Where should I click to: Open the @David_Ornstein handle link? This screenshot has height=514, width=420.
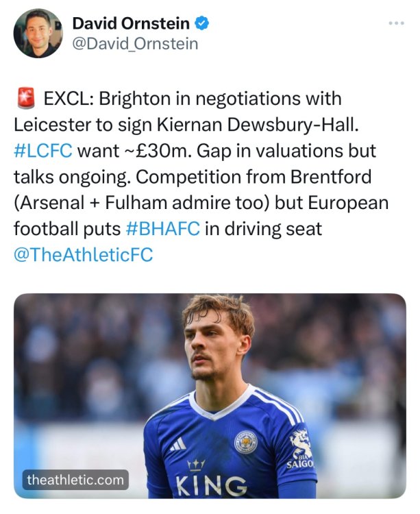coord(135,44)
